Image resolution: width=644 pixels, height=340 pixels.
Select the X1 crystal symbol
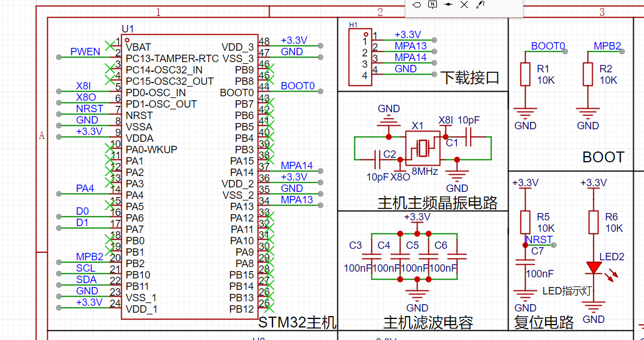click(423, 148)
